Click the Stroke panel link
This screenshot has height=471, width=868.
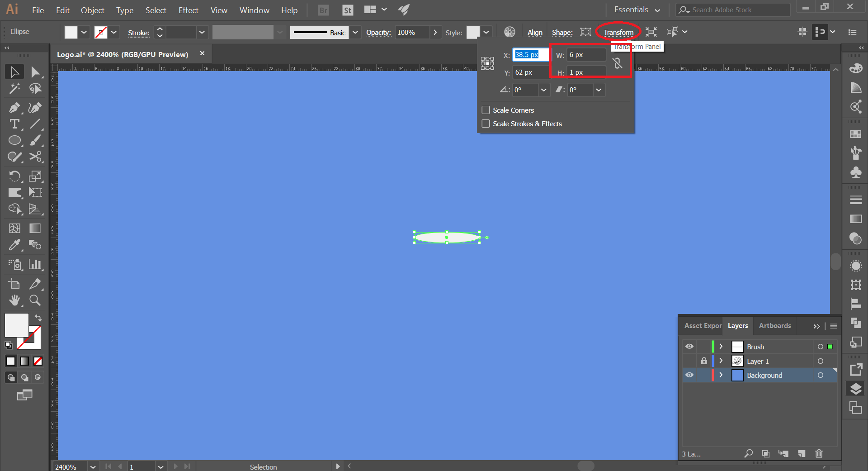pyautogui.click(x=139, y=33)
